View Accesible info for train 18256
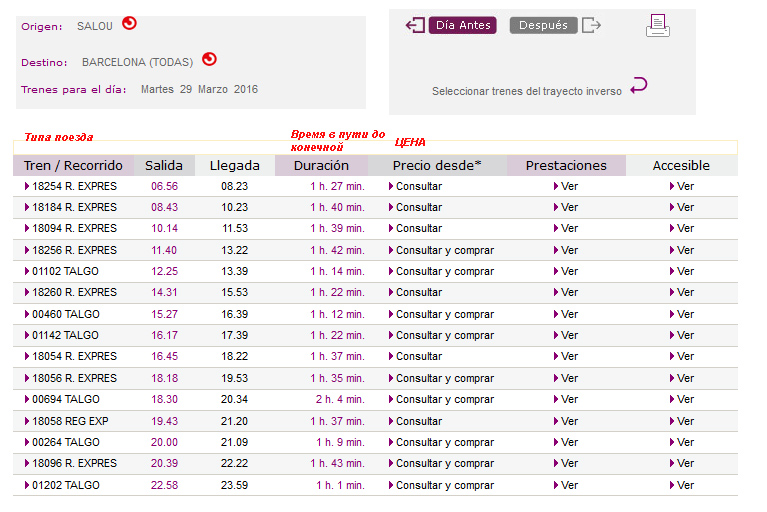The height and width of the screenshot is (512, 767). click(682, 250)
